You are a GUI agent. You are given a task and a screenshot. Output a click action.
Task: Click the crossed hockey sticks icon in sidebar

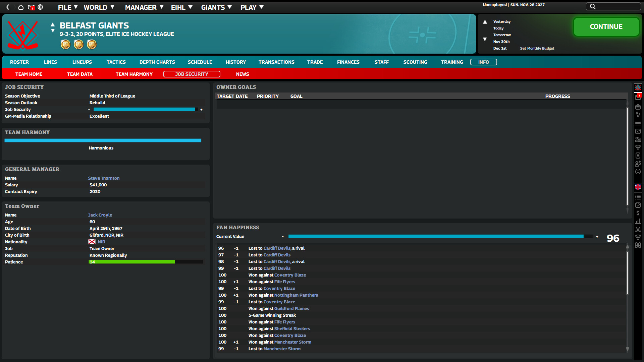tap(638, 229)
